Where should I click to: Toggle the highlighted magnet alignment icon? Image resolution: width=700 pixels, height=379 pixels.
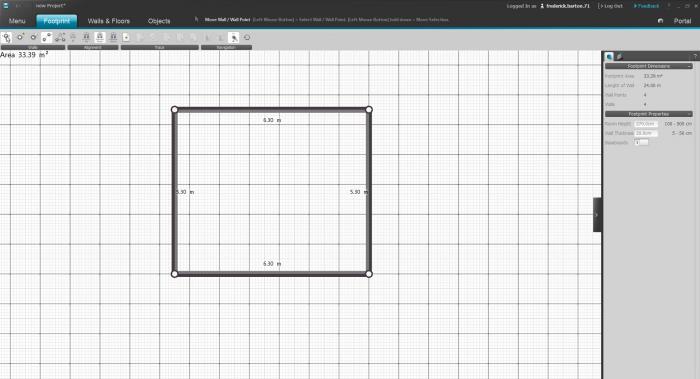100,37
